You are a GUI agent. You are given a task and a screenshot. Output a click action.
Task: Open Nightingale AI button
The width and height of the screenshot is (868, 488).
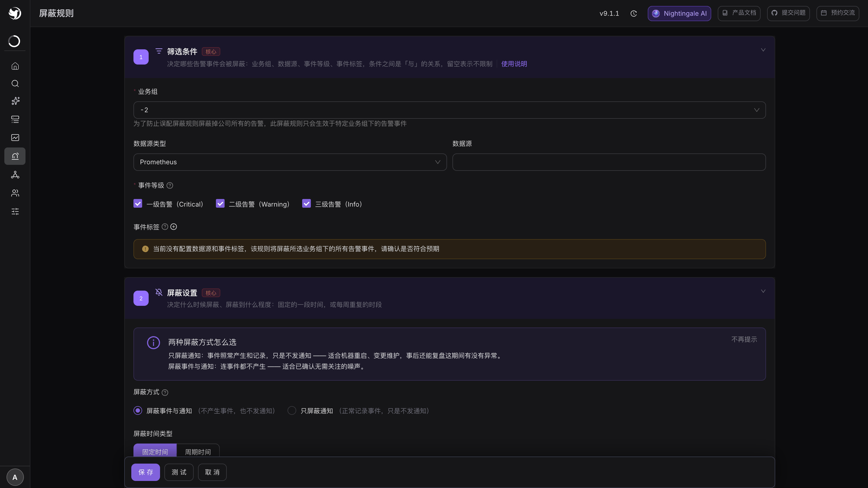679,14
